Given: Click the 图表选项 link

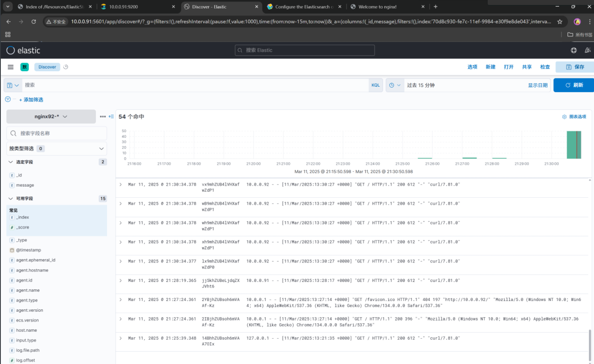Looking at the screenshot, I should pos(577,117).
